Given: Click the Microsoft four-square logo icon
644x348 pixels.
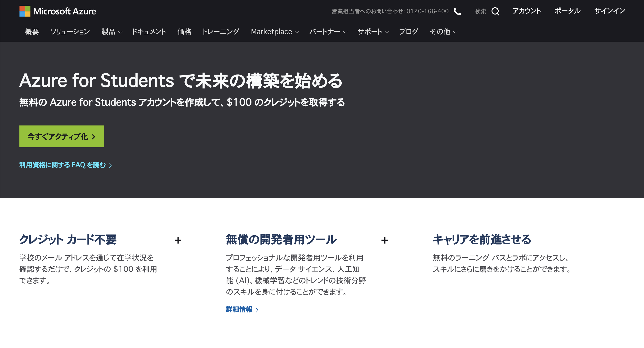Looking at the screenshot, I should (x=25, y=11).
